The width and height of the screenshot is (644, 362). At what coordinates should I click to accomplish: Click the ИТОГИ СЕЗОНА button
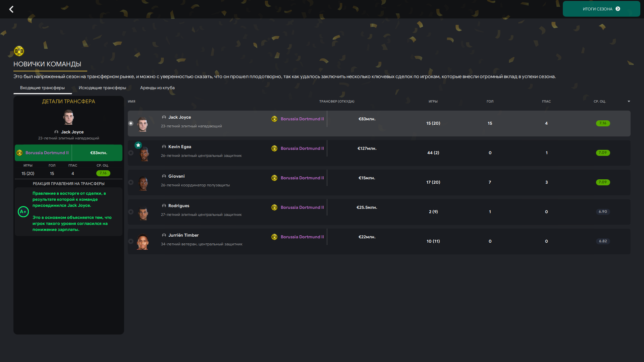pyautogui.click(x=601, y=9)
